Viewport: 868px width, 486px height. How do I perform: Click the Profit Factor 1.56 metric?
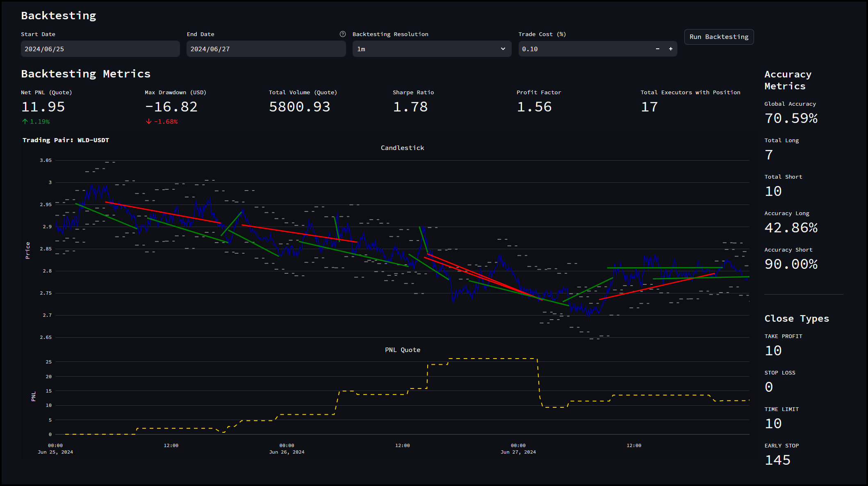[534, 107]
